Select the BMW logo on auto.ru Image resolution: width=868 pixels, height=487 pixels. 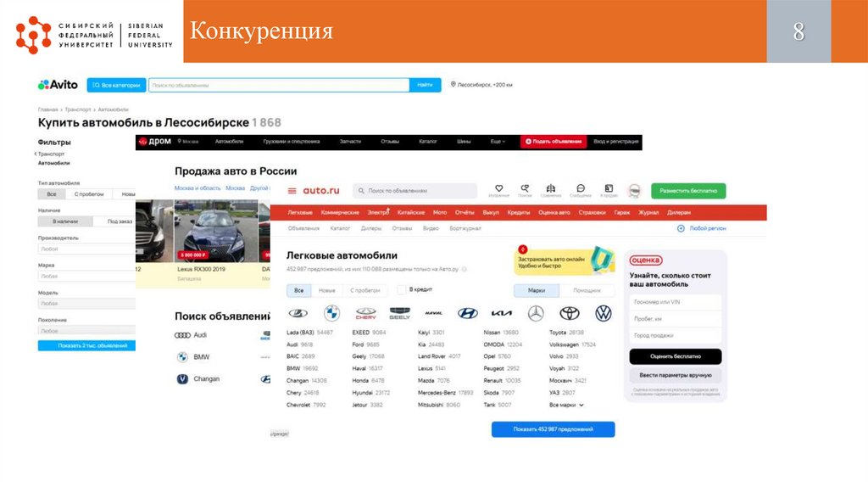point(331,314)
